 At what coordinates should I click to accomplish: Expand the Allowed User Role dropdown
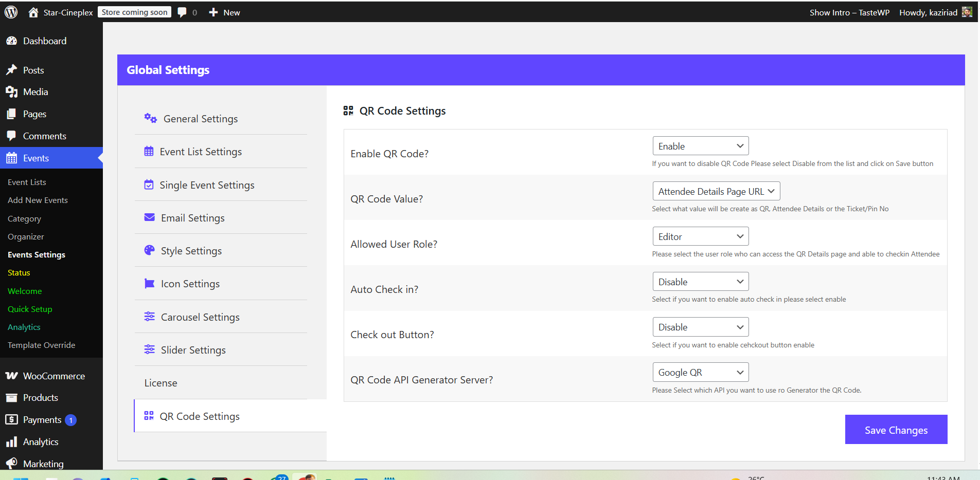[x=700, y=236]
